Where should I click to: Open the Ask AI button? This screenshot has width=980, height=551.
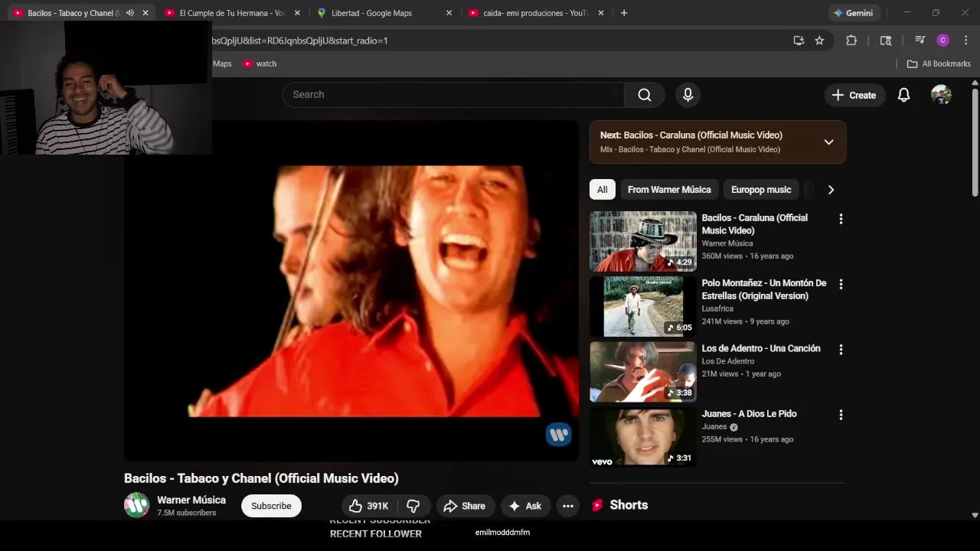point(525,506)
